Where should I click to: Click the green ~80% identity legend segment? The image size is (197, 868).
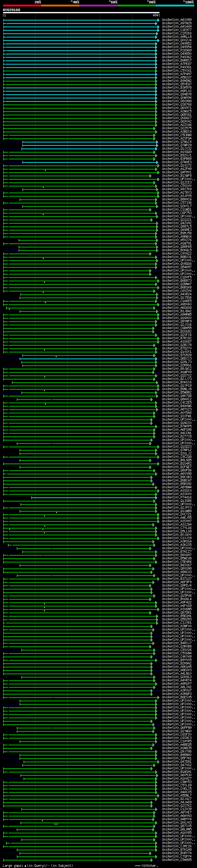click(x=137, y=6)
